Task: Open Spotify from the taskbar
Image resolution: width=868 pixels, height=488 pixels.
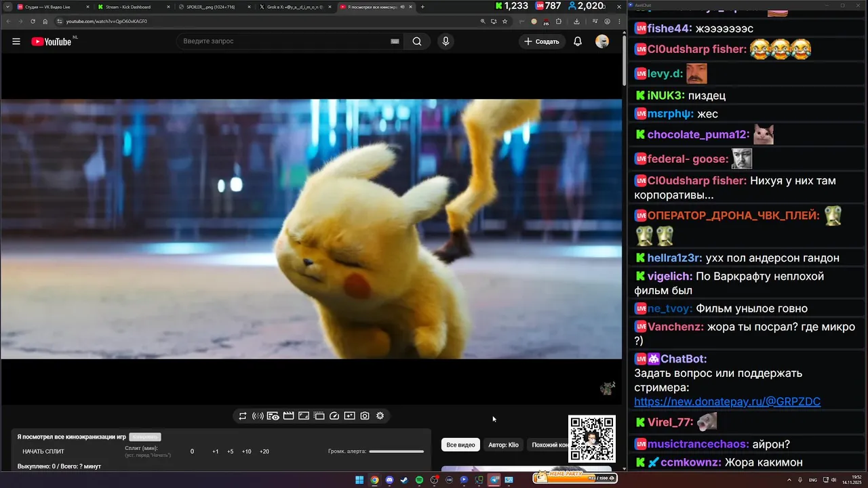Action: point(419,480)
